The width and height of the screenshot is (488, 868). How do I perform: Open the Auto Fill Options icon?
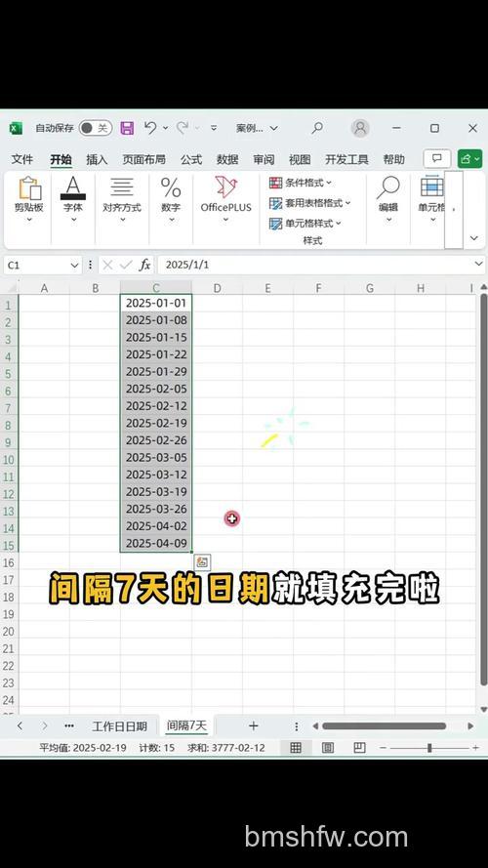[202, 561]
